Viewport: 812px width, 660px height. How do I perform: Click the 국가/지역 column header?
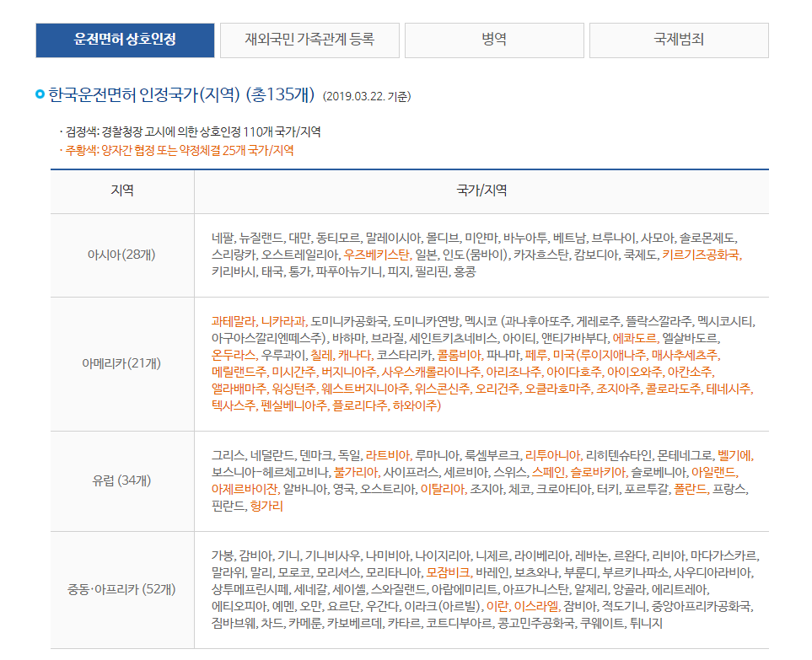481,190
